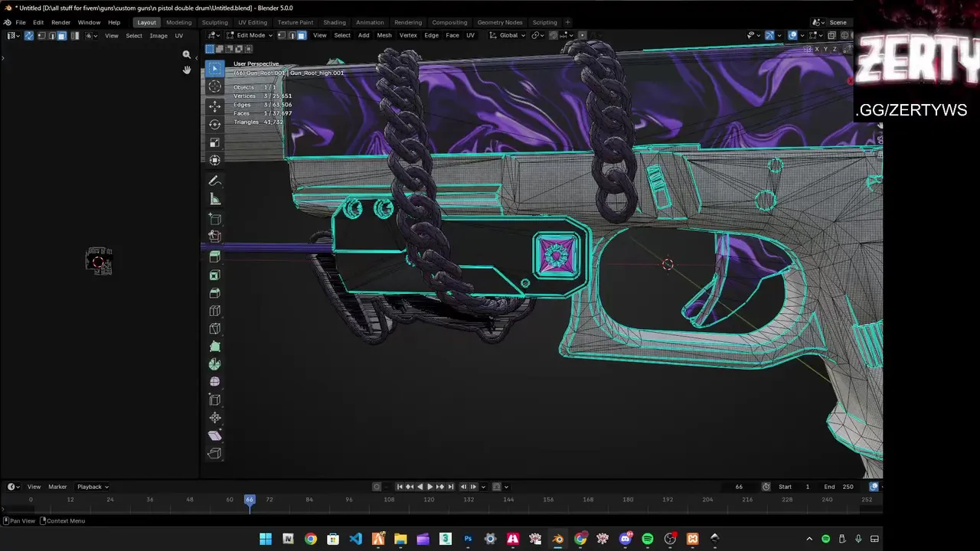Select the Measure tool
Viewport: 980px width, 551px height.
214,200
